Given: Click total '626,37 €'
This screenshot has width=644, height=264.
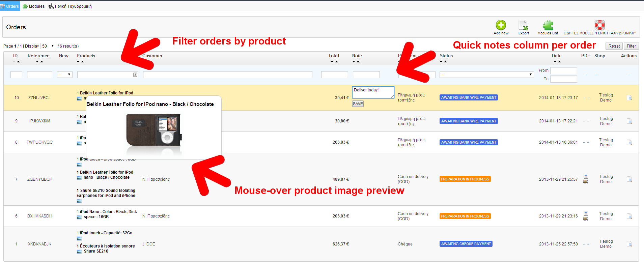Looking at the screenshot, I should coord(341,244).
